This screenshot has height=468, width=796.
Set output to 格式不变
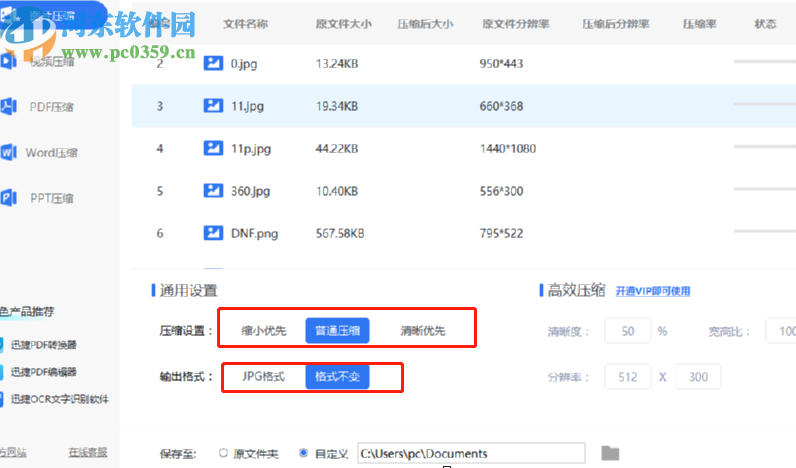tap(337, 377)
